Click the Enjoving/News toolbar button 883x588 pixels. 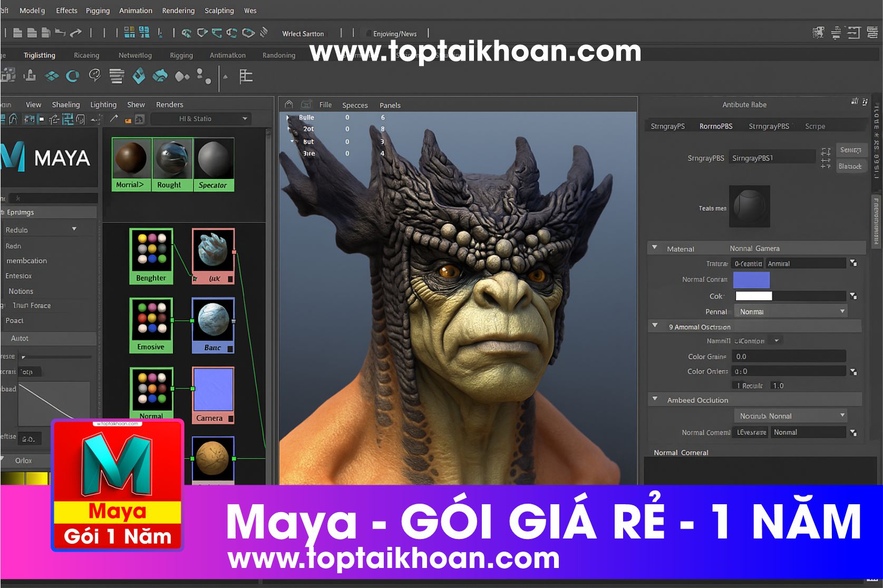395,34
